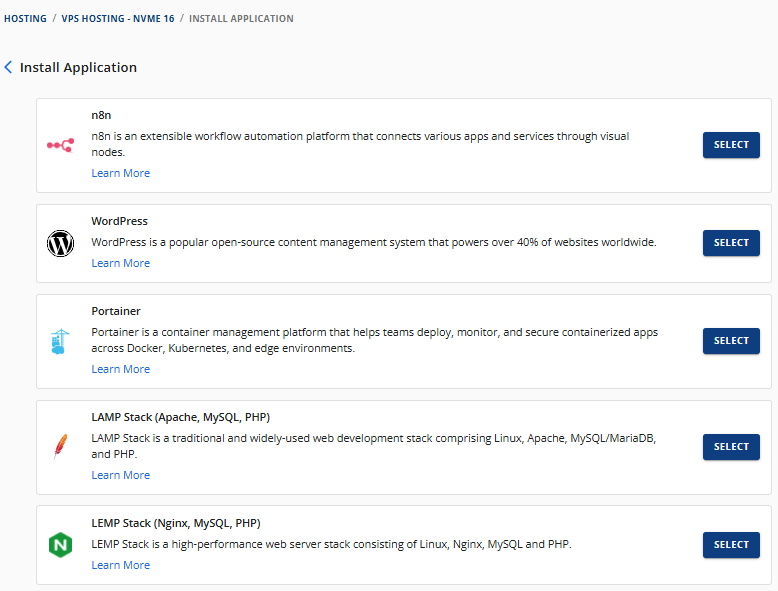Click the LEMP Stack high-performance description
Screen dimensions: 778x591
click(x=331, y=544)
